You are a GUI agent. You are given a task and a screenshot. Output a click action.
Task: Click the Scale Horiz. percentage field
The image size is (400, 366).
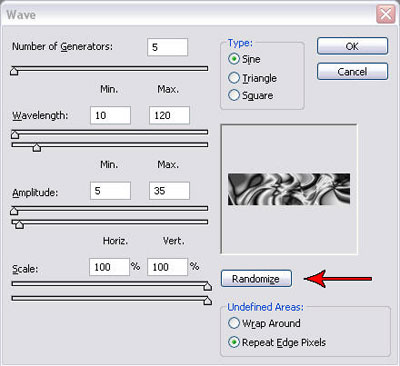pyautogui.click(x=109, y=267)
